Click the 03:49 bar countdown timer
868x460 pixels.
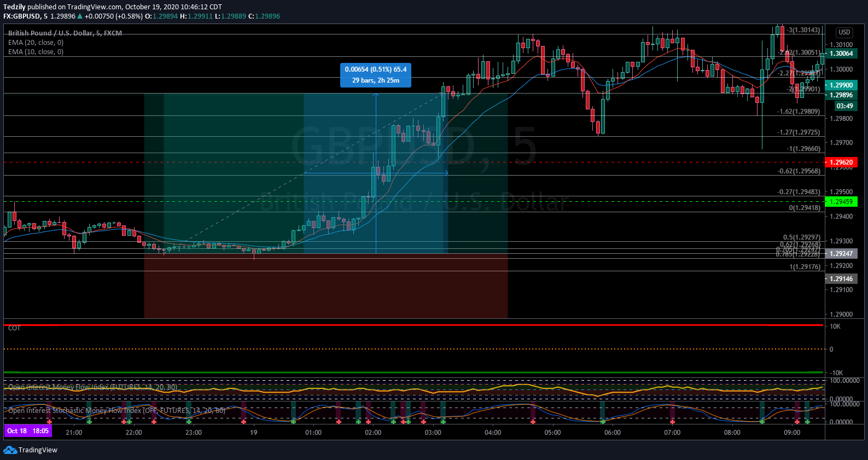(844, 106)
